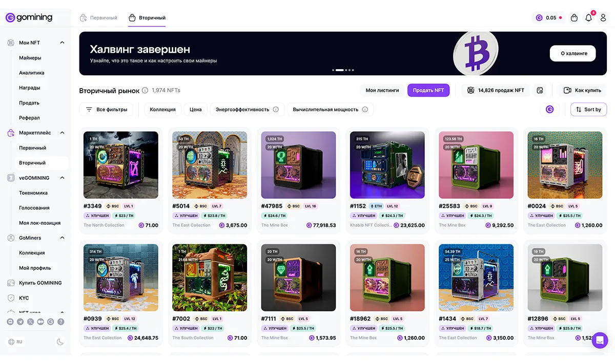Open the Sort by dropdown
This screenshot has height=364, width=615.
(589, 110)
